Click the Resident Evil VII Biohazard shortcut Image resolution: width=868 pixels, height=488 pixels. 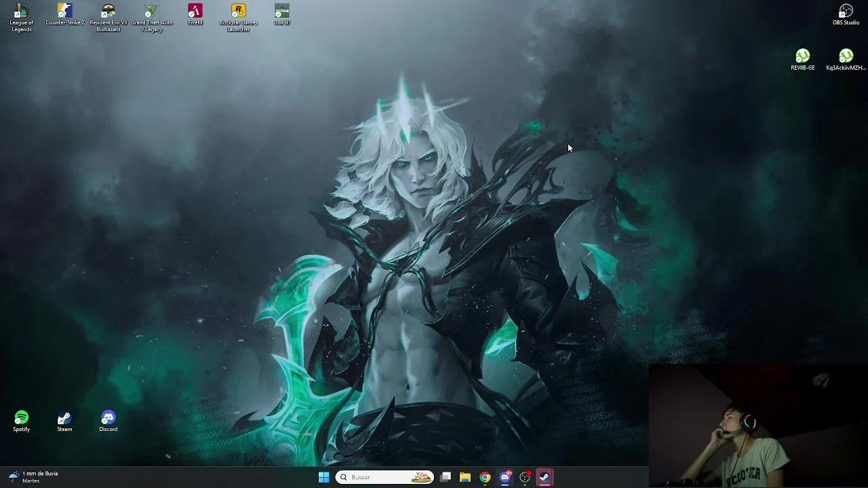tap(108, 12)
